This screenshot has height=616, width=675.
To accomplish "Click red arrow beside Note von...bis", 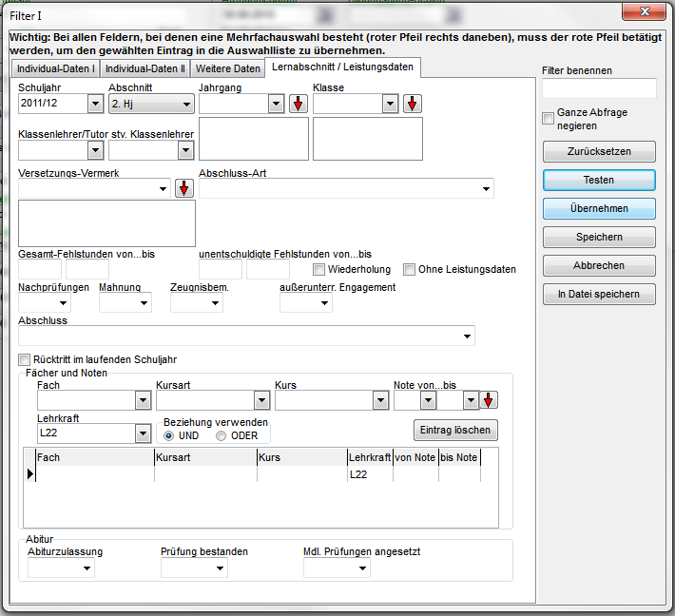I will (x=489, y=401).
